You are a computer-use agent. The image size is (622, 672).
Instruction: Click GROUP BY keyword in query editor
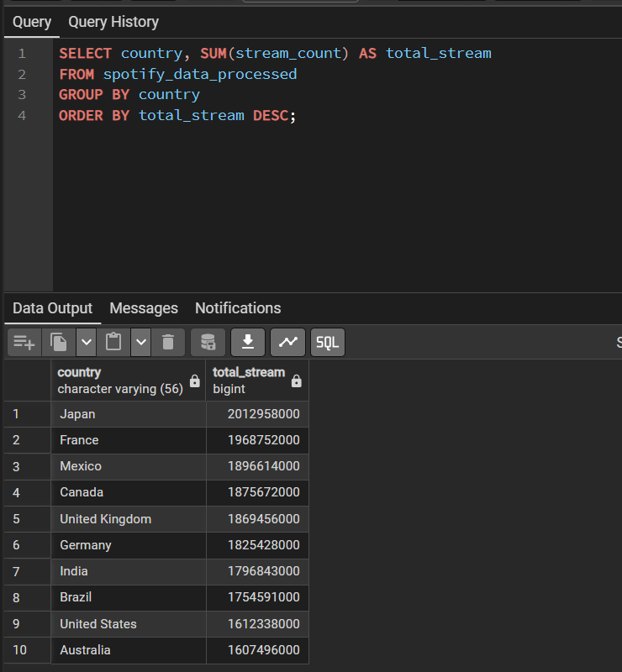click(94, 95)
